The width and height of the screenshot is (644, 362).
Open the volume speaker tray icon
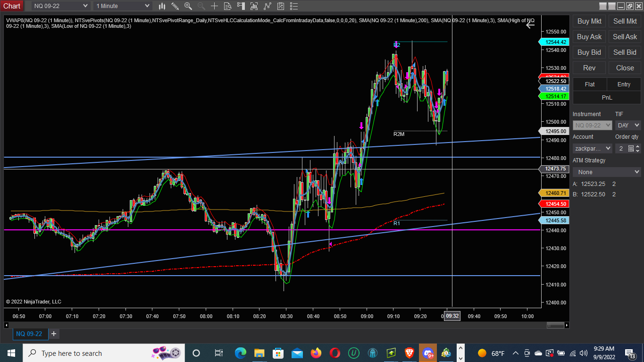point(583,353)
